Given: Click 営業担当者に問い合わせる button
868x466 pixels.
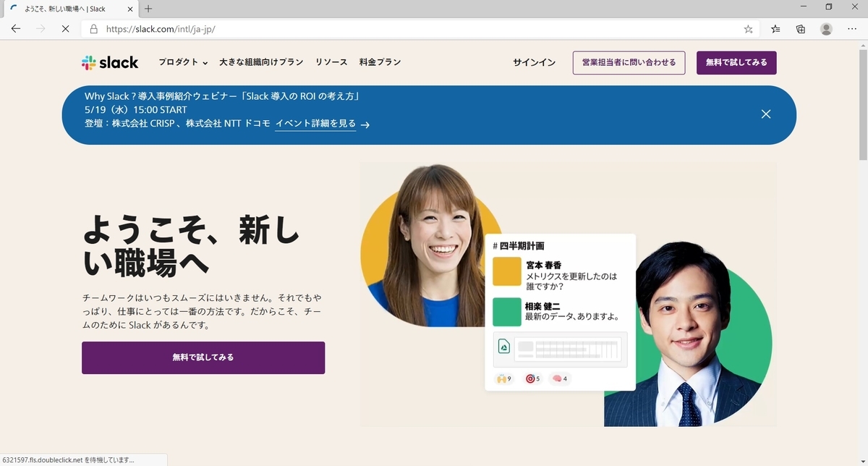Looking at the screenshot, I should coord(629,63).
